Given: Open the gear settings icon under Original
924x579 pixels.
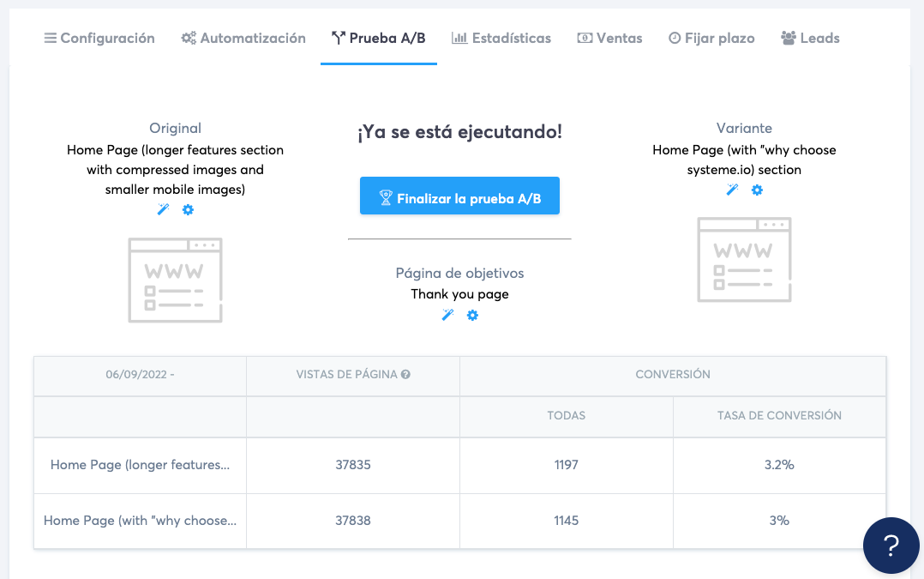Looking at the screenshot, I should tap(188, 209).
